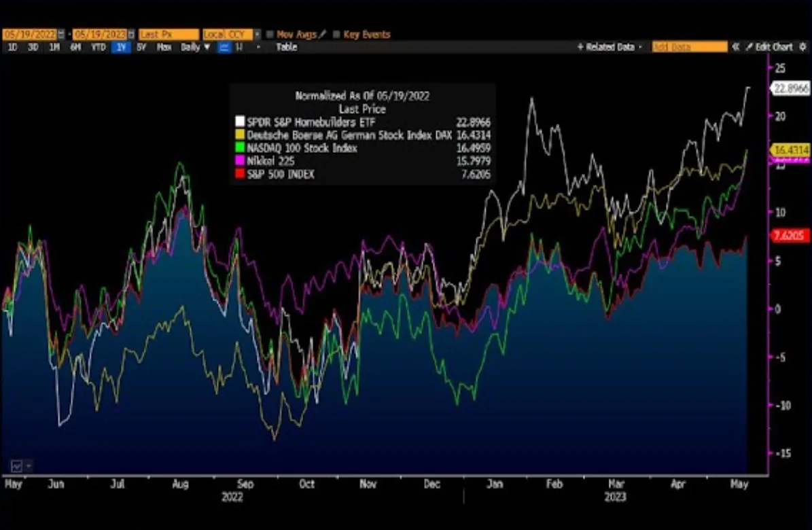Edit moving averages with the pencil icon
Viewport: 812px width, 530px height.
pyautogui.click(x=323, y=34)
